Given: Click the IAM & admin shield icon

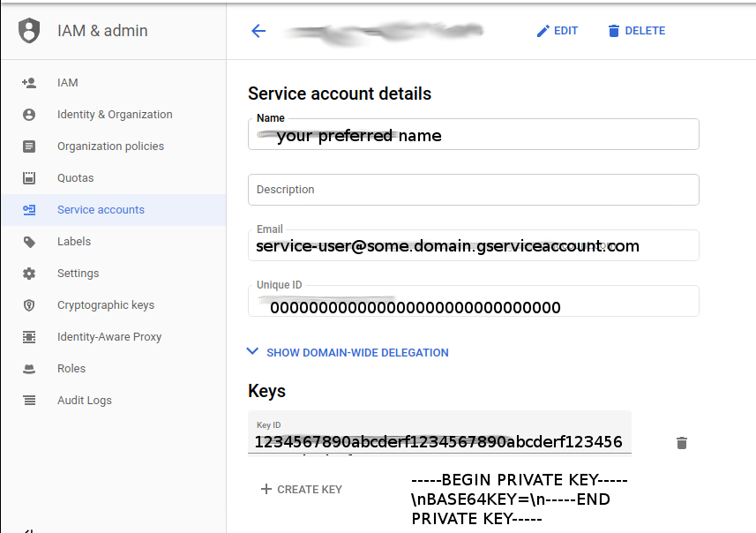Looking at the screenshot, I should coord(29,31).
